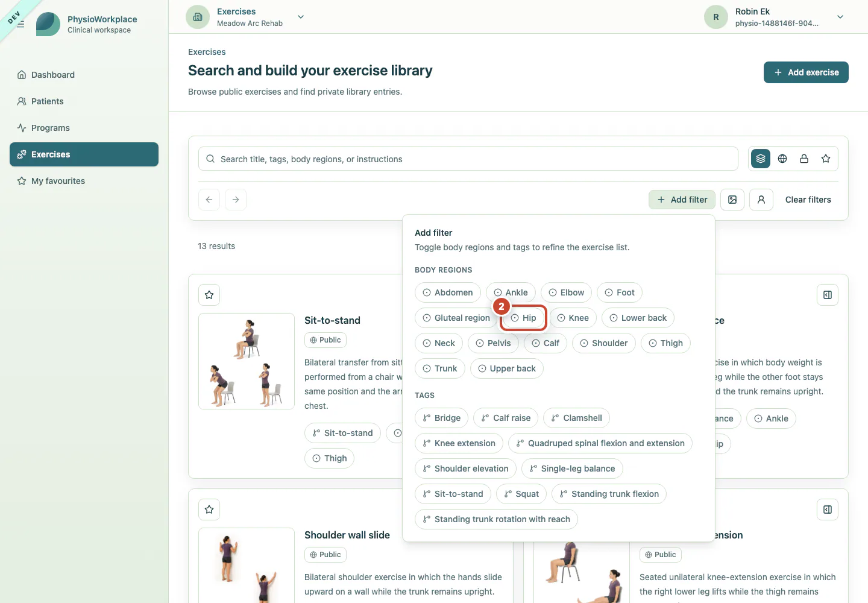Screen dimensions: 868x603
Task: Click the person filter icon button
Action: pos(761,200)
